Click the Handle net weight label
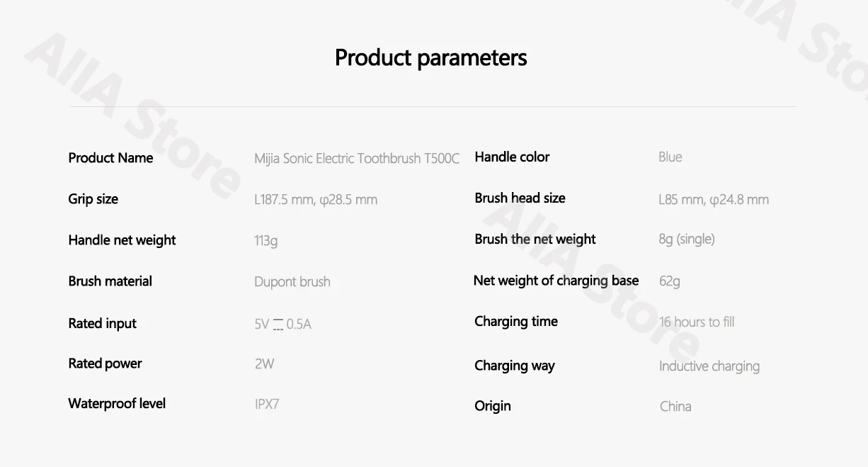 tap(122, 240)
